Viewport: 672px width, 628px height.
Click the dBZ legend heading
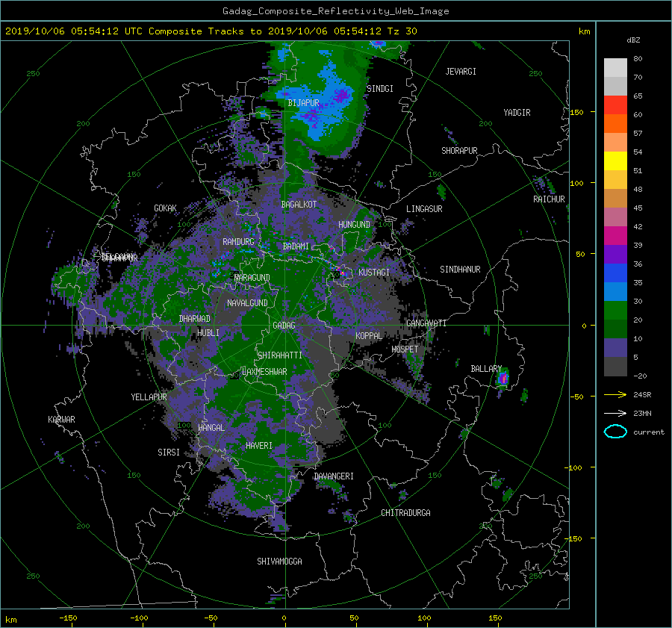[x=633, y=40]
